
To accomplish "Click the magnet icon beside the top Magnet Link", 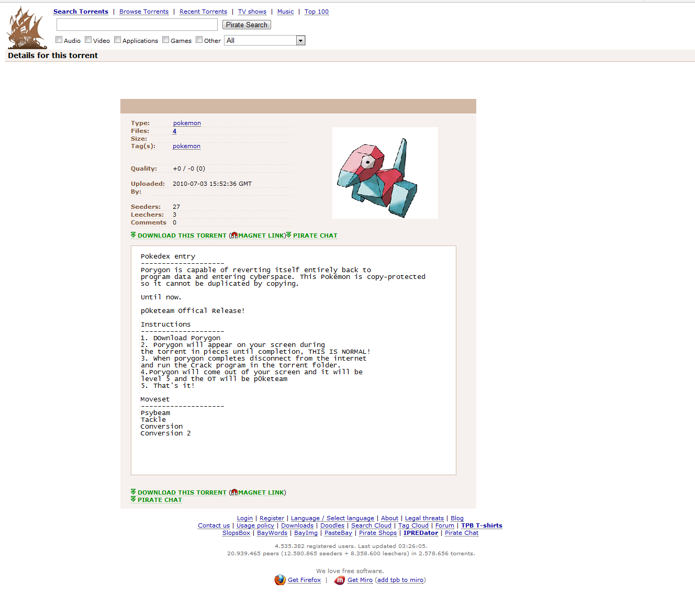I will (x=234, y=236).
